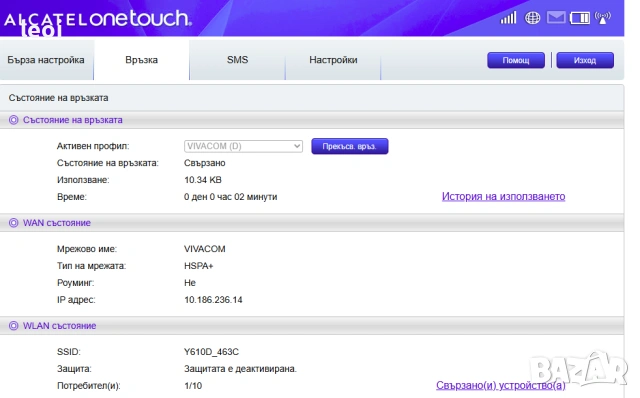Screen dimensions: 640x398
Task: Click the battery level icon
Action: pos(580,18)
